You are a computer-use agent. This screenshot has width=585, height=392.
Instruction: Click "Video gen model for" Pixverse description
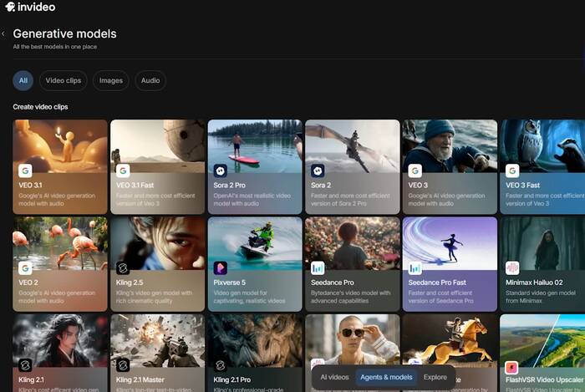(241, 293)
